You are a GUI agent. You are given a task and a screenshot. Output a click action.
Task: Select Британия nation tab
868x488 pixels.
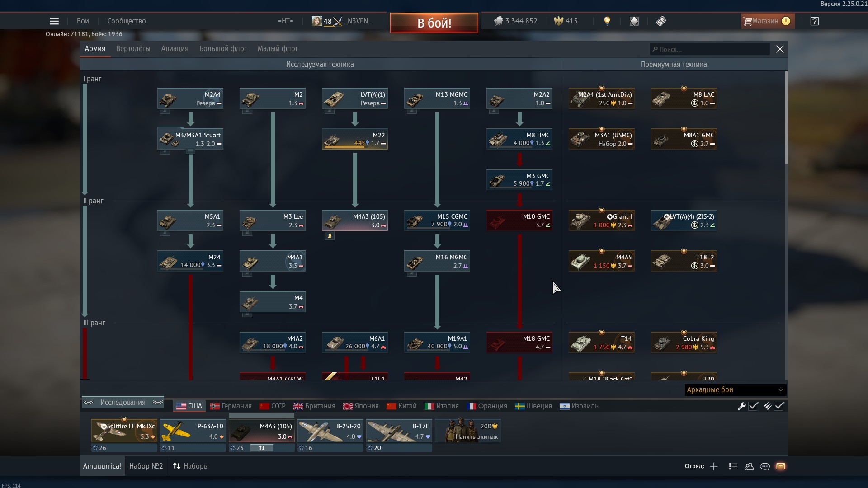click(x=314, y=406)
